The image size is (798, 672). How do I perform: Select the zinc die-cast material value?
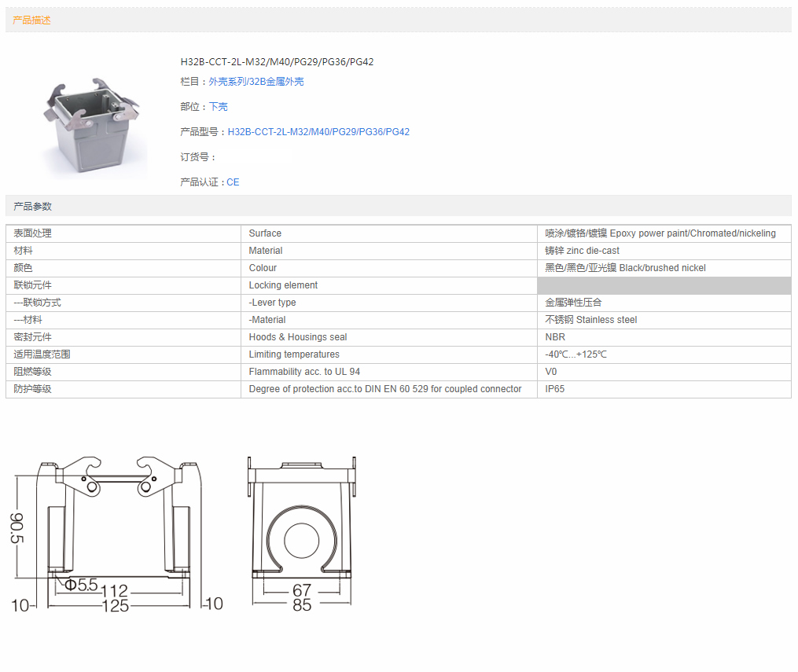[582, 251]
